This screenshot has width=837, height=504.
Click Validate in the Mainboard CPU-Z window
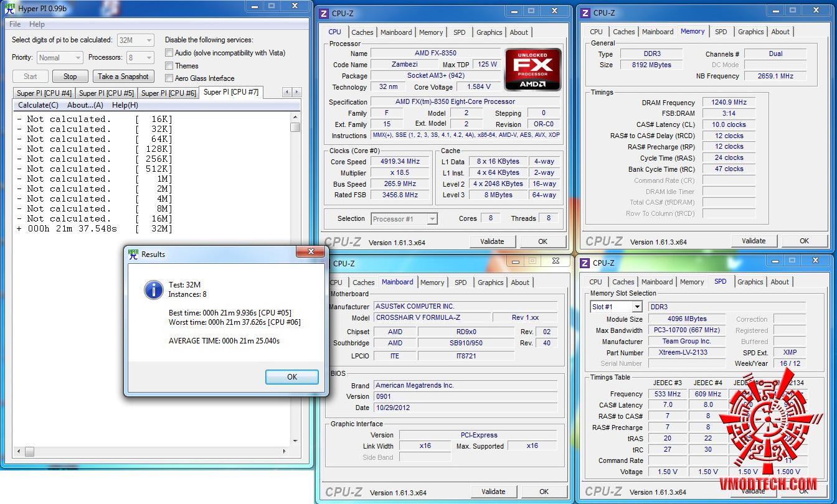[493, 492]
